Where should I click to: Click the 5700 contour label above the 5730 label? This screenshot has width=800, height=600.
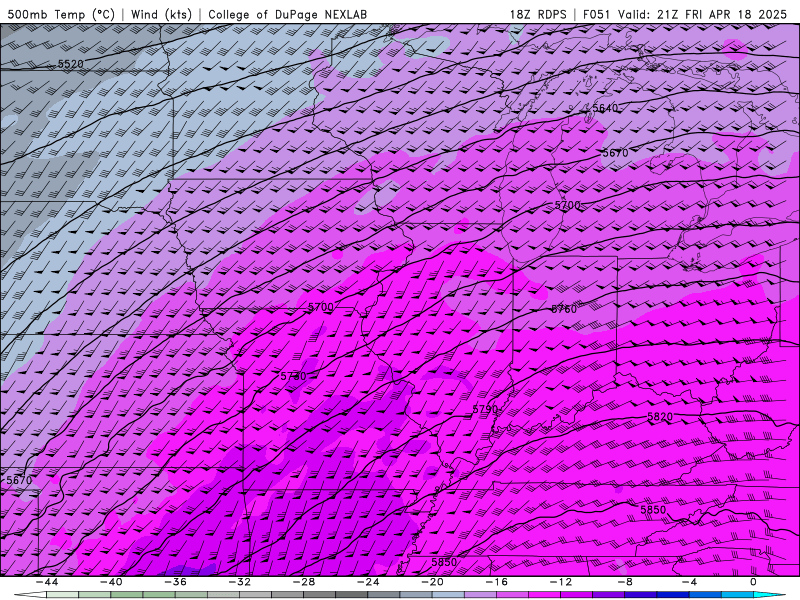[320, 307]
